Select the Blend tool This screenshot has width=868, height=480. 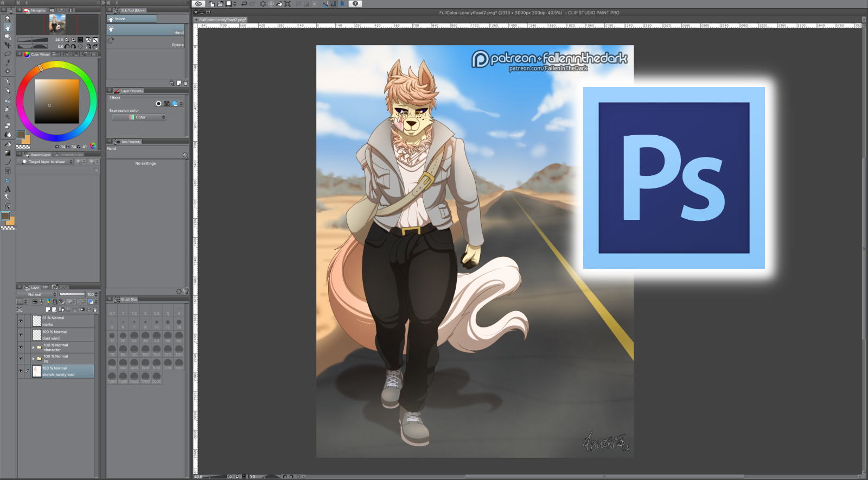click(8, 135)
